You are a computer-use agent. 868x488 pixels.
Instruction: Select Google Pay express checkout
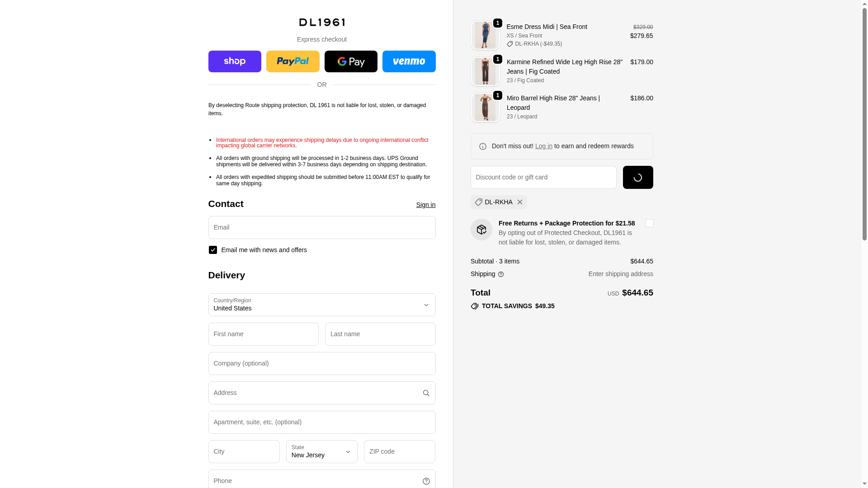click(x=351, y=61)
